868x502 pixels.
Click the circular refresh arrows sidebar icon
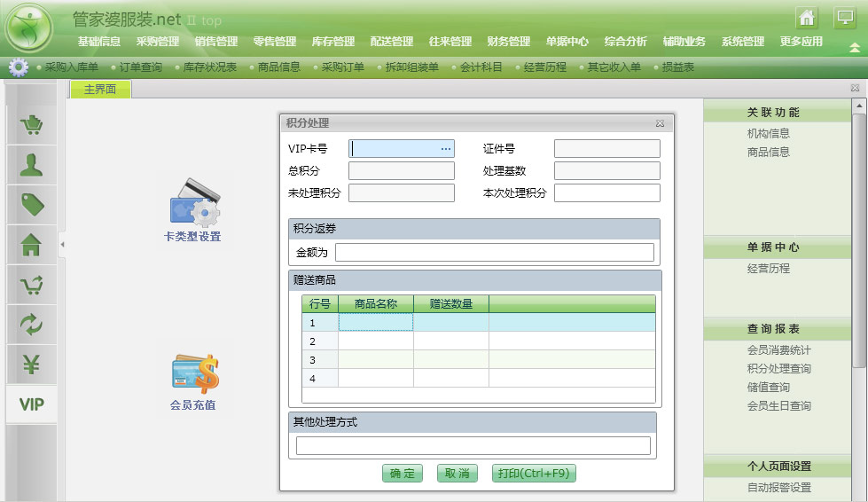pos(32,325)
